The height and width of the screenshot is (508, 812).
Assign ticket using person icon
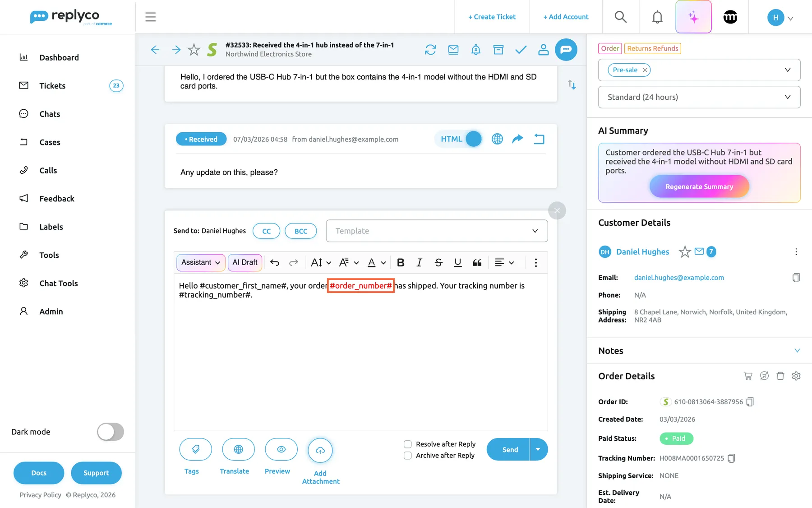point(543,50)
